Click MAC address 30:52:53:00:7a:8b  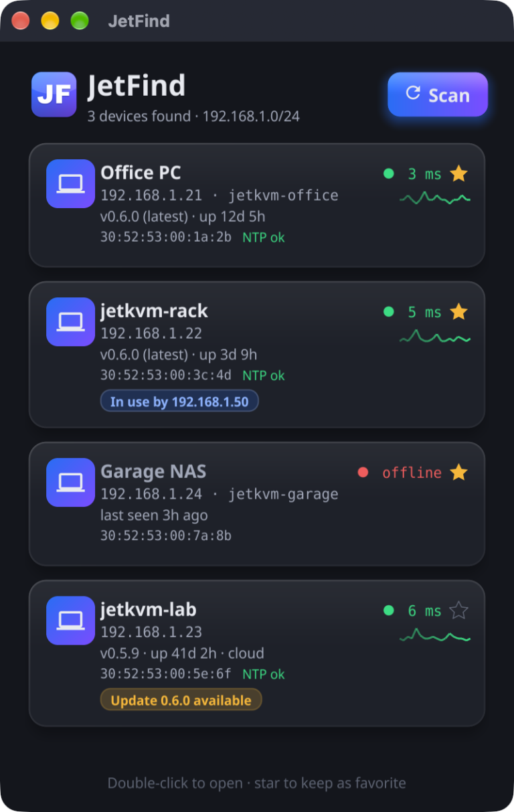166,536
